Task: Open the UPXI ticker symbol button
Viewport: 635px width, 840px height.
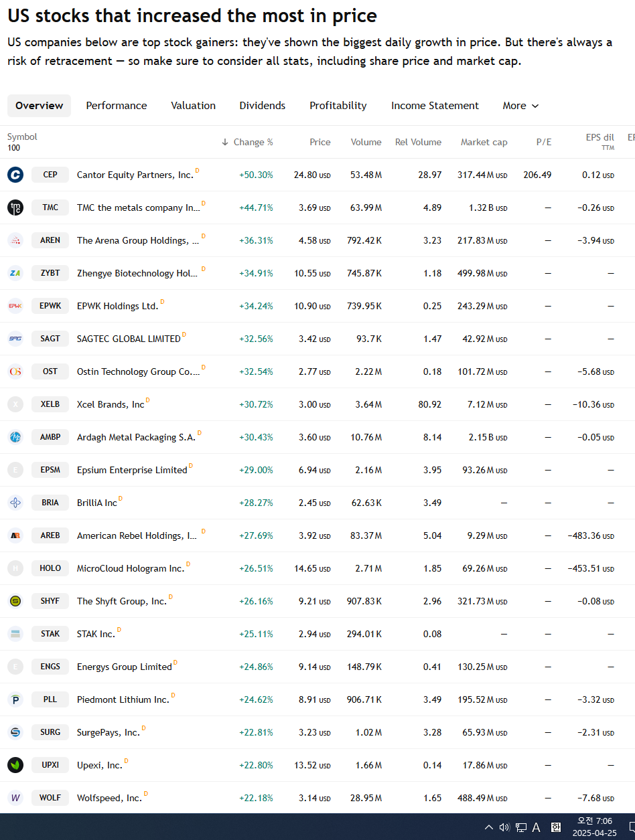Action: pos(50,765)
